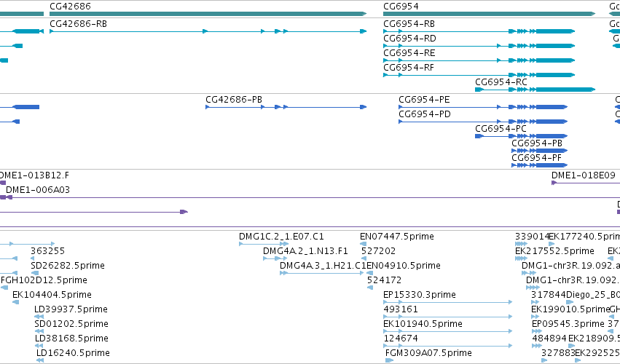Select EST EK177240.5prime
620x364 pixels.
(584, 237)
